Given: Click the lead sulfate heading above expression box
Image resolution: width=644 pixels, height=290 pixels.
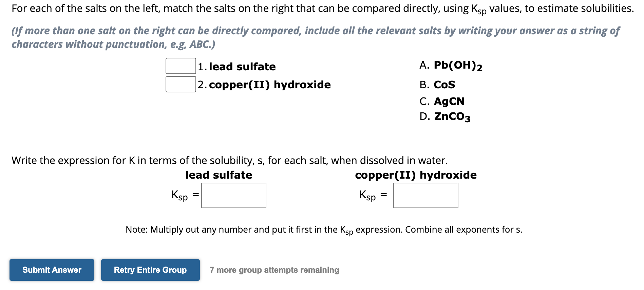Looking at the screenshot, I should coord(219,175).
